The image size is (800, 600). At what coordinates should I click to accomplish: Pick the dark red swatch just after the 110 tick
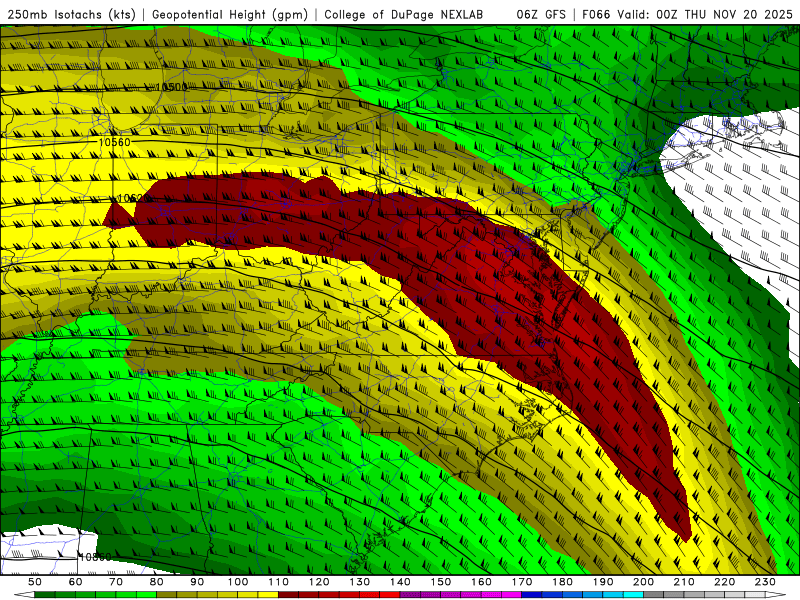click(288, 595)
